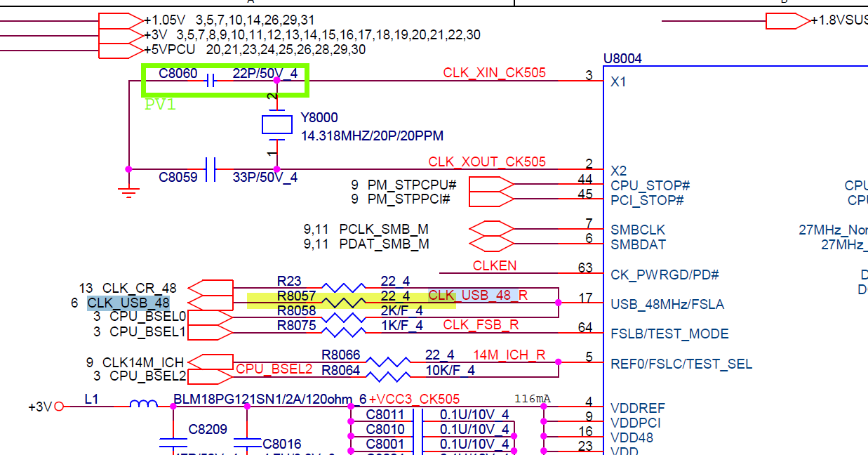Select the 33P/50V_4 capacitor value
868x455 pixels.
[x=265, y=177]
